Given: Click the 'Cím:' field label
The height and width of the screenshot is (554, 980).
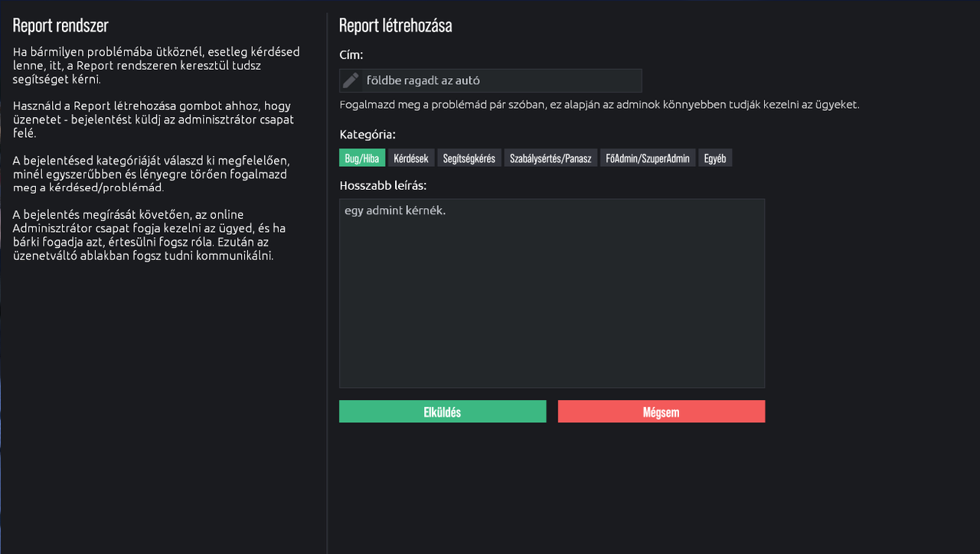Looking at the screenshot, I should click(x=351, y=55).
